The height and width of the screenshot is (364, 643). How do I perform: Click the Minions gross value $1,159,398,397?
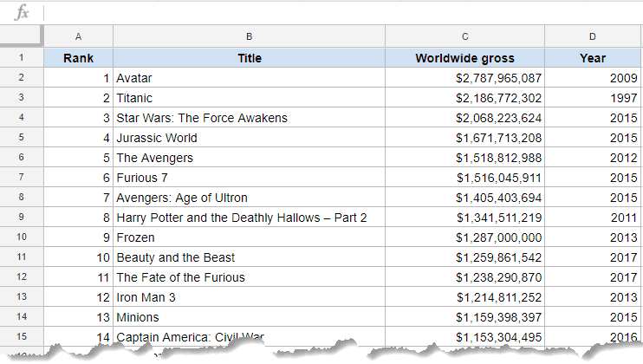[x=464, y=317]
